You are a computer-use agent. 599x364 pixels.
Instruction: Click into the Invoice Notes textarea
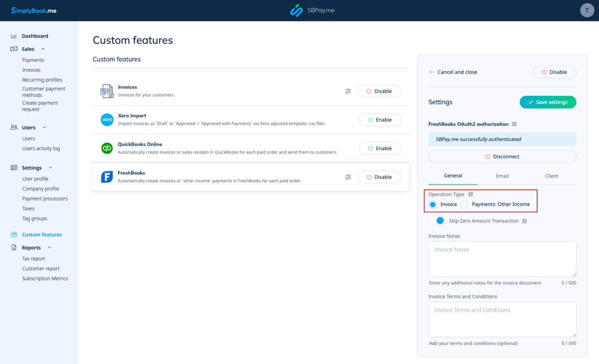tap(502, 259)
